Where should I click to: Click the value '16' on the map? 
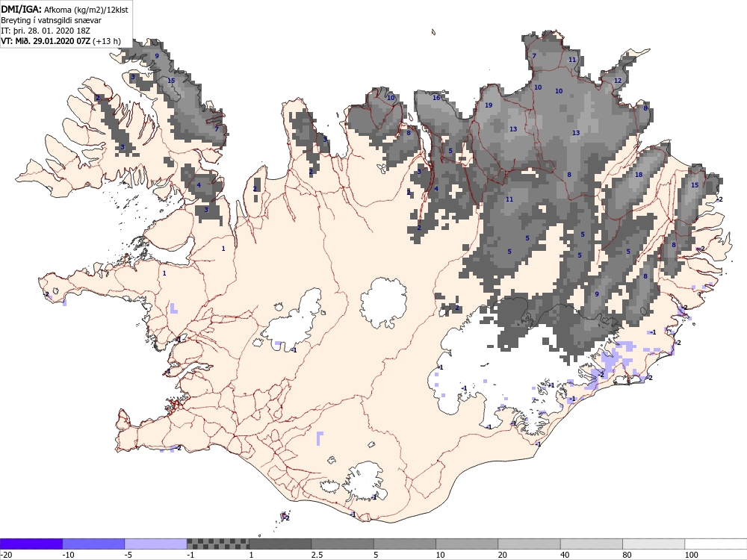(436, 98)
